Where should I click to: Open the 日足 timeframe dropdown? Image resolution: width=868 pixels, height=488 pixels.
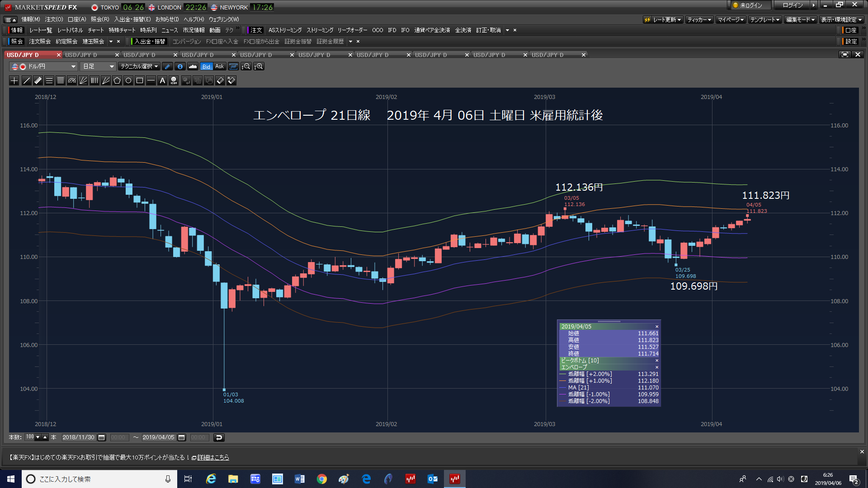coord(98,66)
